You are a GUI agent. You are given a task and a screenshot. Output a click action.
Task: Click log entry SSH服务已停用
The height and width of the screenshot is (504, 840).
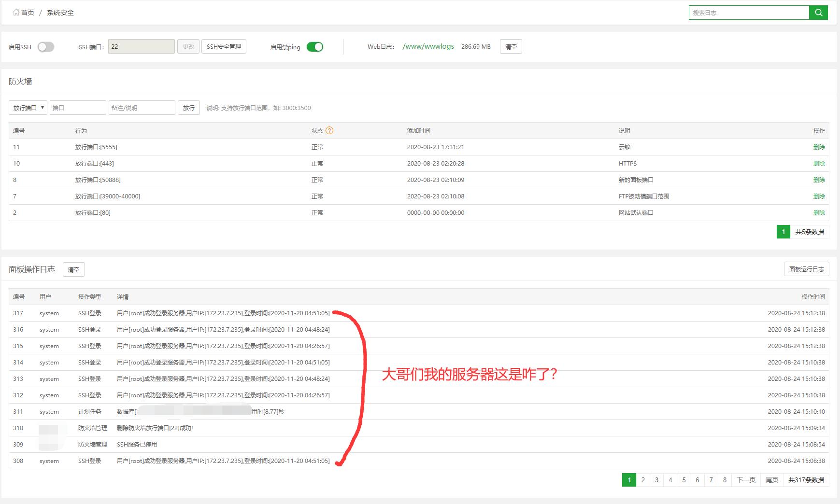[x=137, y=444]
